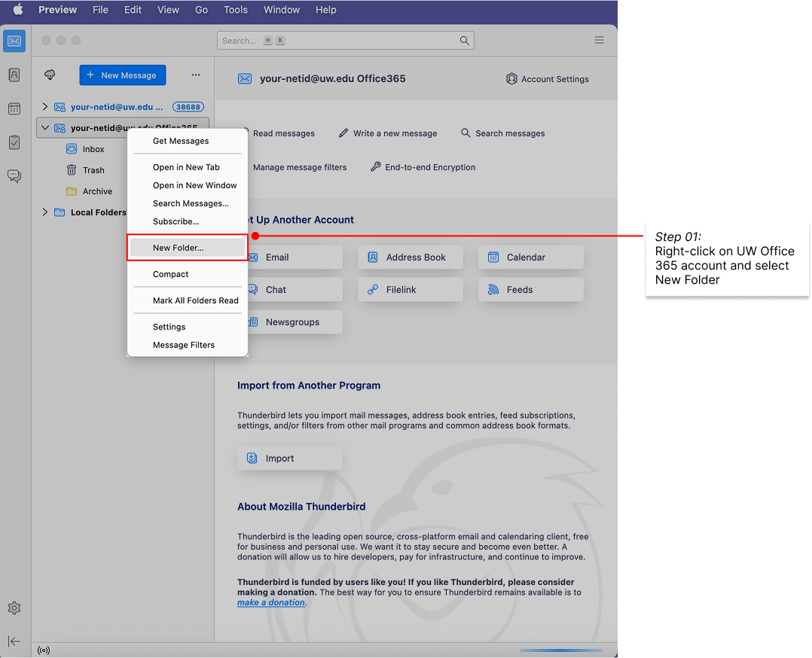This screenshot has width=812, height=658.
Task: Select New Folder from the context menu
Action: (181, 247)
